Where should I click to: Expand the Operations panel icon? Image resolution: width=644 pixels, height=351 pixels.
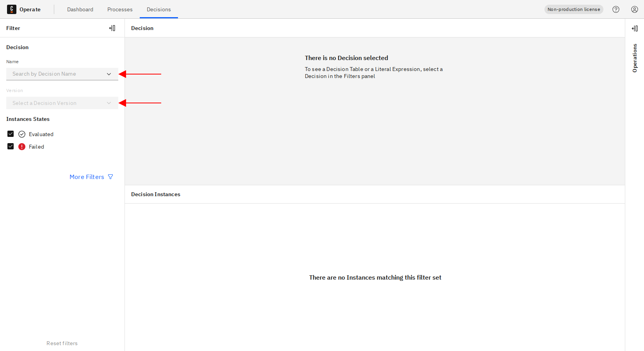tap(635, 28)
